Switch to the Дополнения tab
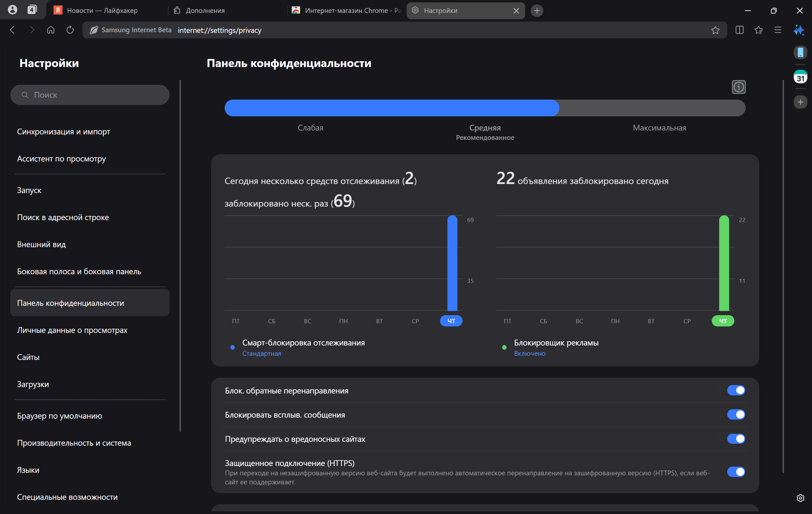Viewport: 812px width, 514px height. [x=205, y=10]
